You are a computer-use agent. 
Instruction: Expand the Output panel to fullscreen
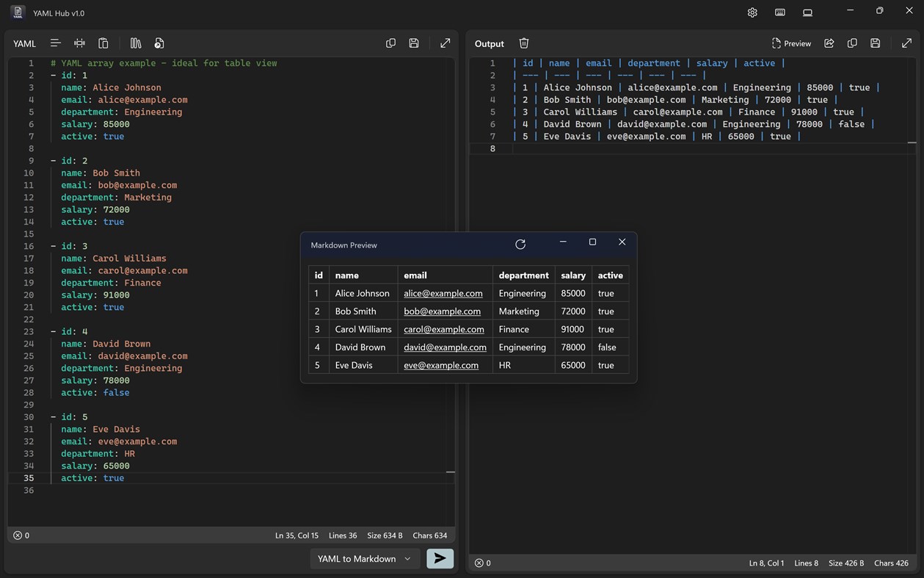(x=906, y=43)
